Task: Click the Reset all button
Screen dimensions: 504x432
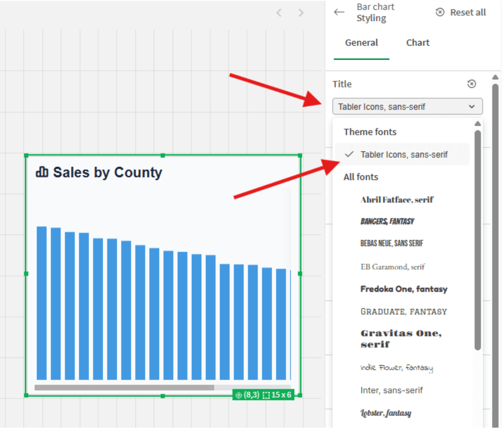Action: [461, 12]
